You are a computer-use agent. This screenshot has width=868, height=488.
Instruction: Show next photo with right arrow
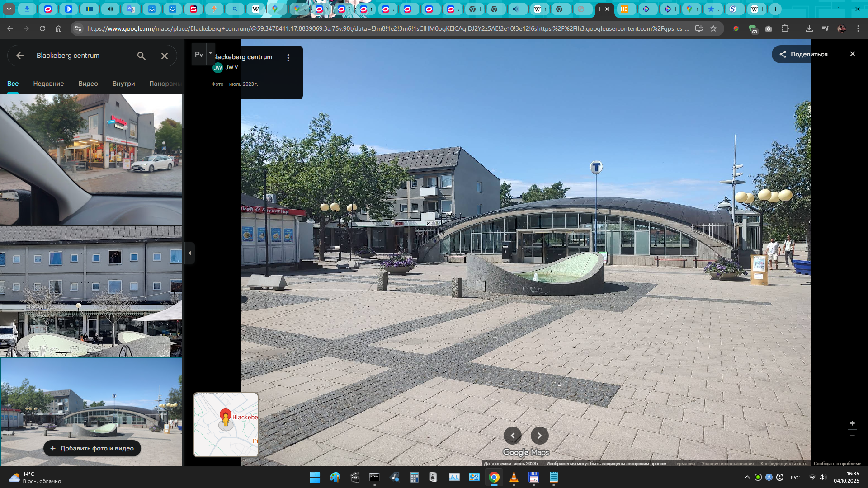pyautogui.click(x=539, y=436)
